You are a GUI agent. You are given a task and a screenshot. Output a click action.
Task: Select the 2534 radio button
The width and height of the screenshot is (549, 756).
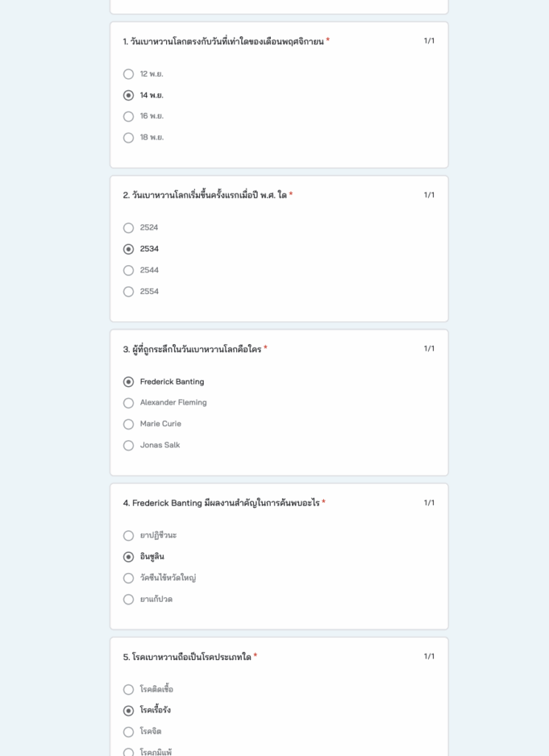tap(128, 250)
